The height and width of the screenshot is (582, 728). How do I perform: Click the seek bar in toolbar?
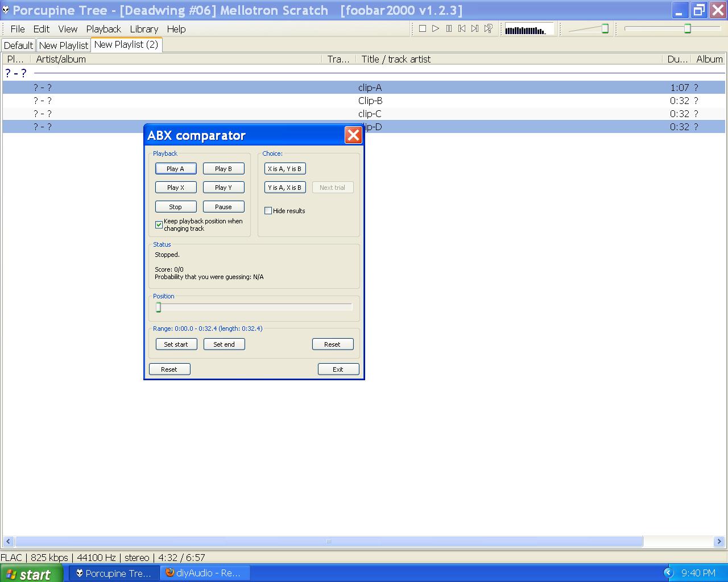pyautogui.click(x=672, y=28)
